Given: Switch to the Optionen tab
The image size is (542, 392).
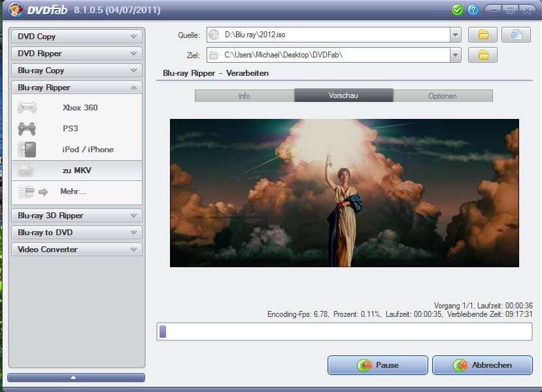Looking at the screenshot, I should [443, 95].
